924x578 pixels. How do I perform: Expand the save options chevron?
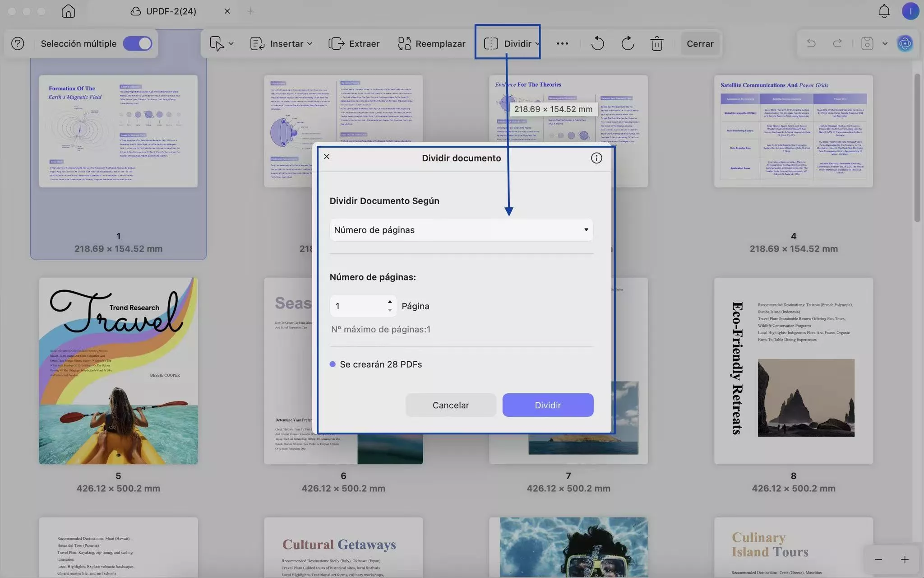tap(885, 44)
